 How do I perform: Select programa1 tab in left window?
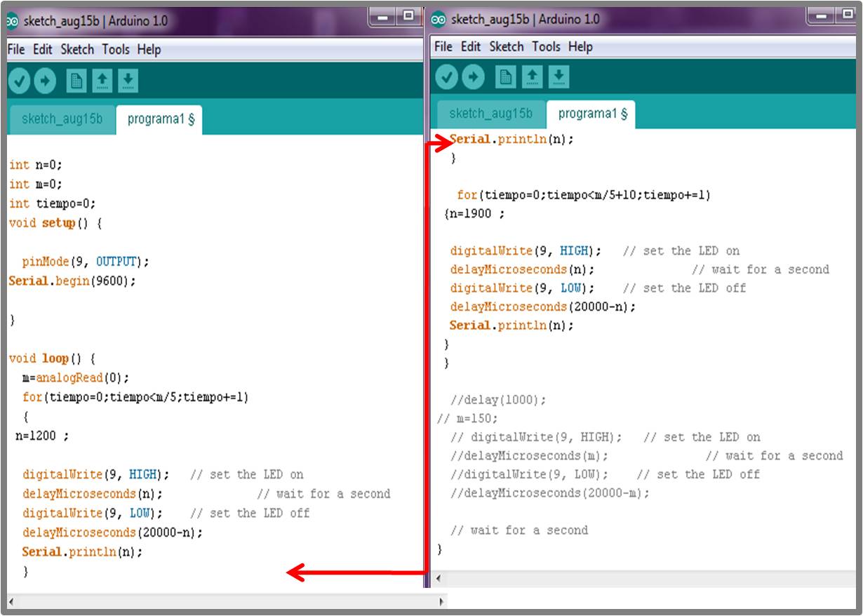tap(160, 119)
